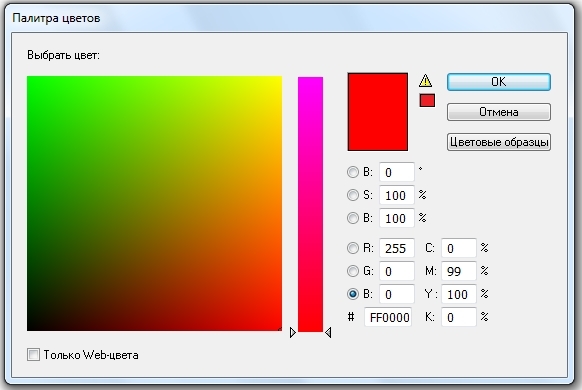Select the S saturation radio button
Image resolution: width=582 pixels, height=390 pixels.
coord(353,195)
